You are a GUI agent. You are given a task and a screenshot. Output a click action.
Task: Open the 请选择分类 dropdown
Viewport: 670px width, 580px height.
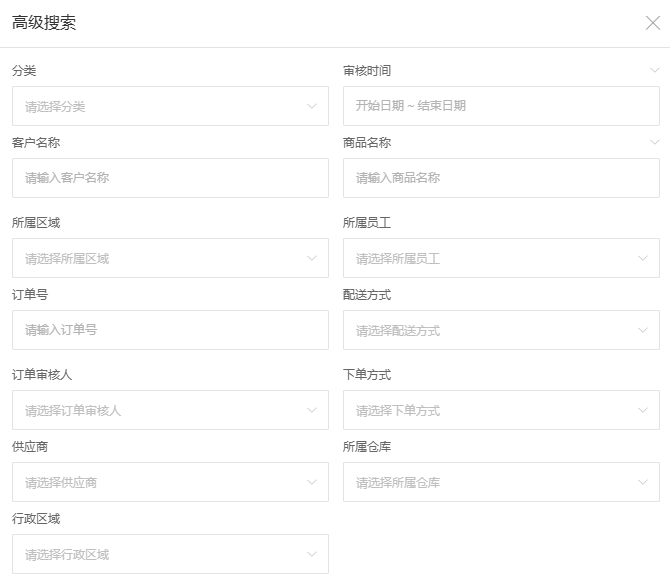point(170,106)
